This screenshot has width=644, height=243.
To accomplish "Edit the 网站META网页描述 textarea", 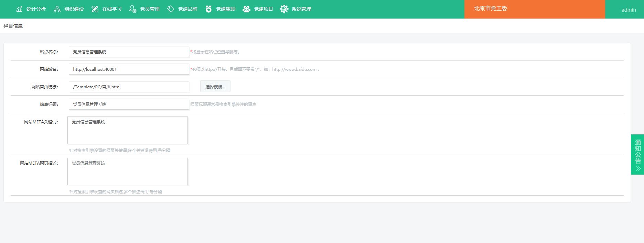I will pos(128,172).
